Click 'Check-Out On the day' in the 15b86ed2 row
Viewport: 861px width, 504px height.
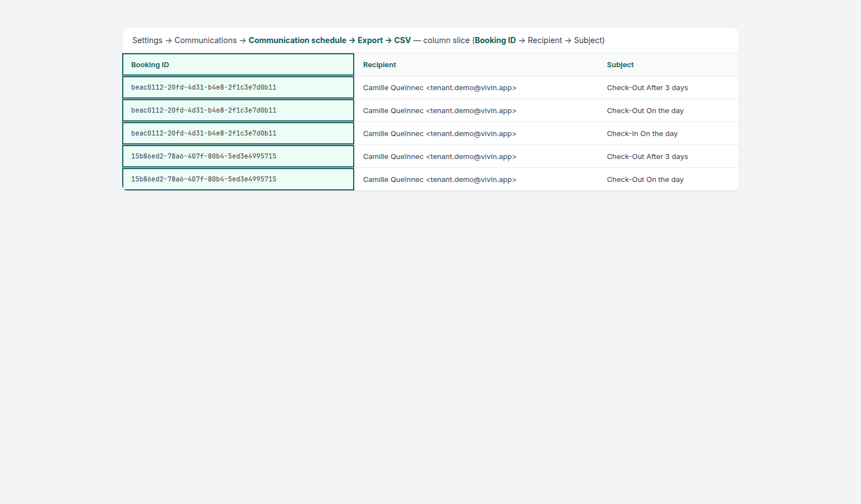point(645,180)
